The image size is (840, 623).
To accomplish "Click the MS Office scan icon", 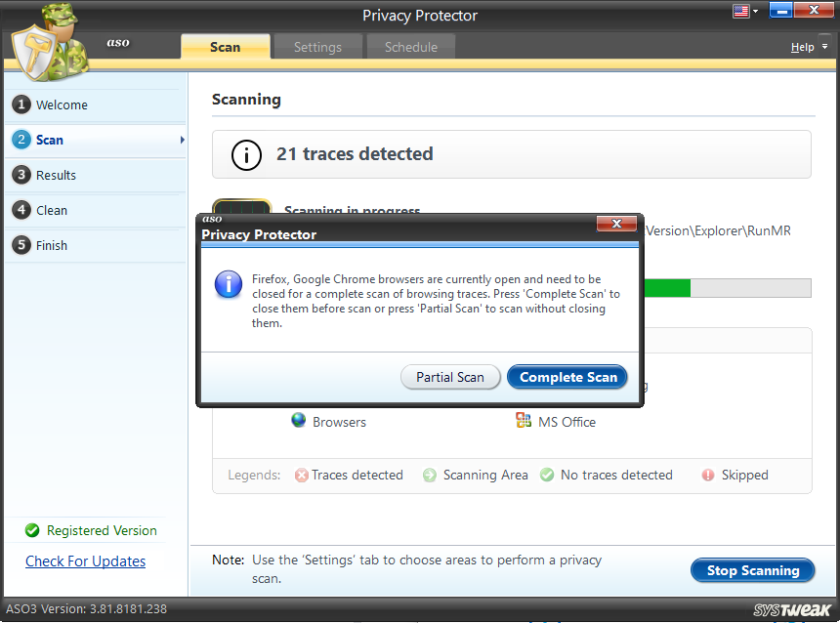I will 525,420.
